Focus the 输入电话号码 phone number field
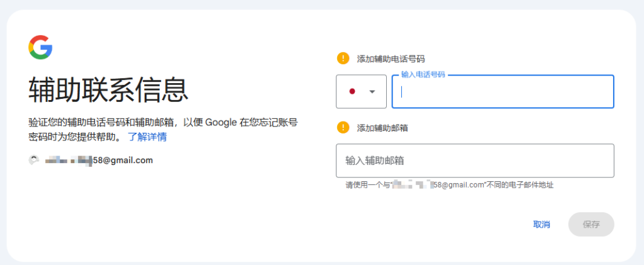The height and width of the screenshot is (265, 644). pyautogui.click(x=503, y=92)
